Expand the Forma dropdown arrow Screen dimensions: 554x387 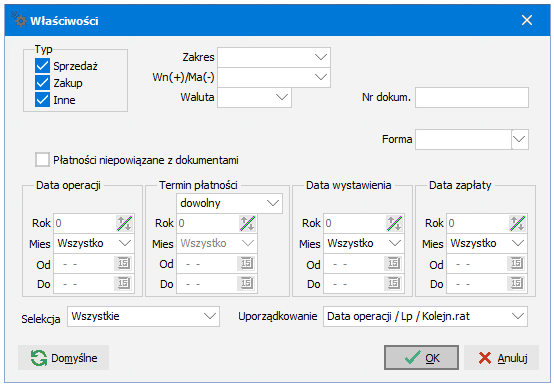(520, 139)
